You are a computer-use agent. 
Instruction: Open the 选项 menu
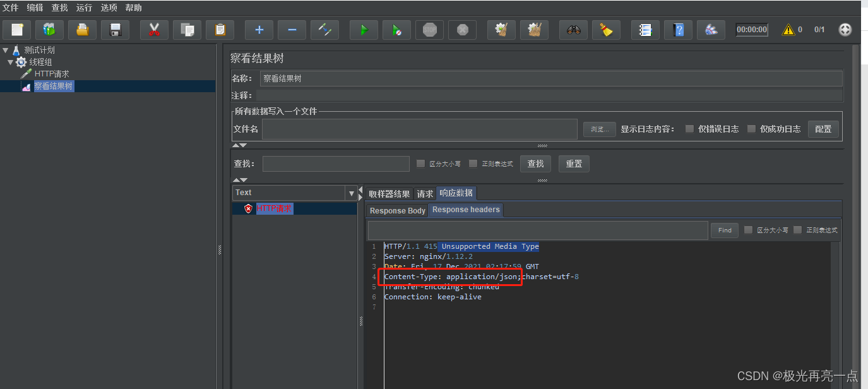coord(109,8)
